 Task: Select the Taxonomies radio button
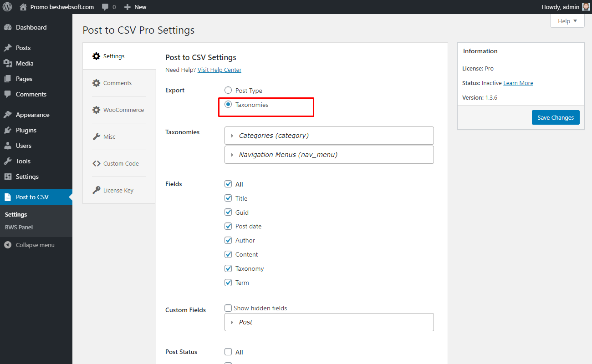point(228,105)
